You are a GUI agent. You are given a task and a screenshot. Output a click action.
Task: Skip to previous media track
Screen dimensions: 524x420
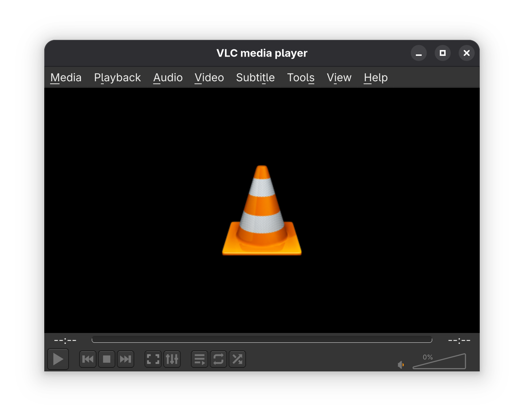tap(88, 359)
